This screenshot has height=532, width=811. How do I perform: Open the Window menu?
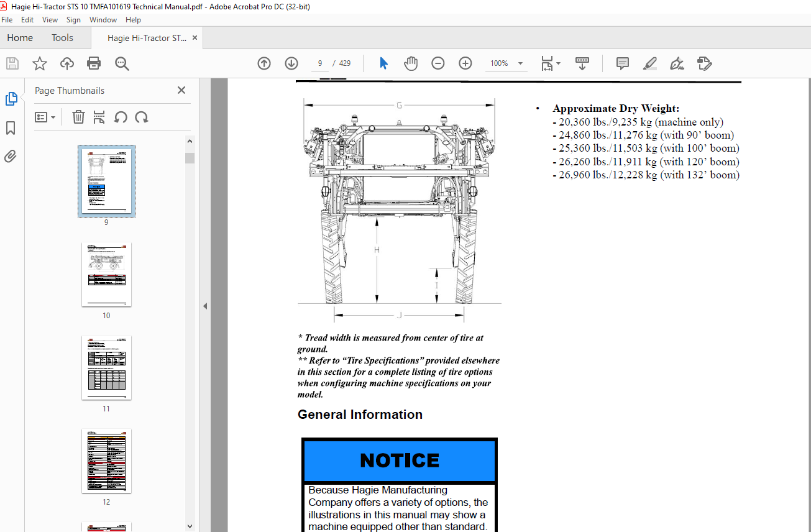103,20
